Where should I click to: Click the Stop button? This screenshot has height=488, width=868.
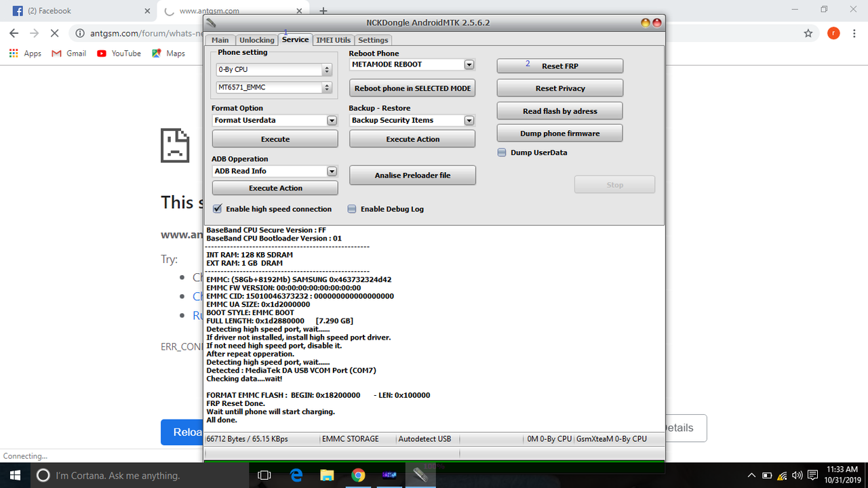point(614,184)
